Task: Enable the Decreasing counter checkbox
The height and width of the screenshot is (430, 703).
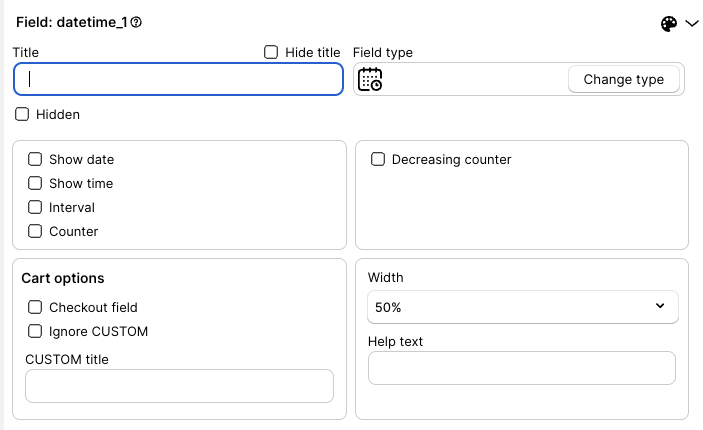Action: click(x=378, y=159)
